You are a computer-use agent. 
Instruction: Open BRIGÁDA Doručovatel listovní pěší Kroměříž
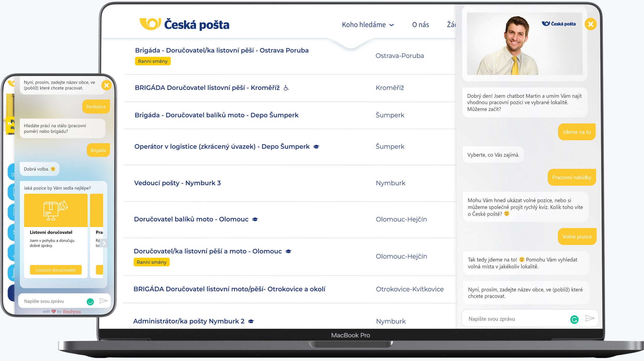pyautogui.click(x=207, y=88)
